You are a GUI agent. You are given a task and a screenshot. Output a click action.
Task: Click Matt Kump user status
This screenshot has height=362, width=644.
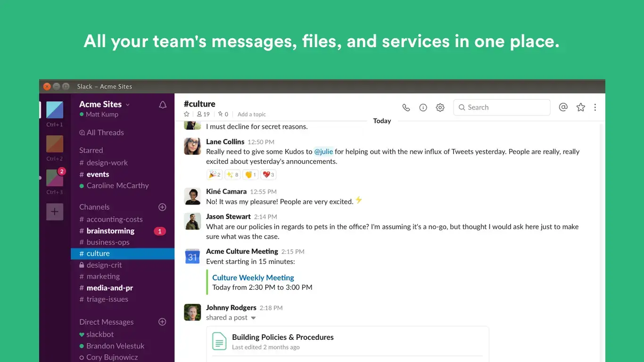[99, 115]
